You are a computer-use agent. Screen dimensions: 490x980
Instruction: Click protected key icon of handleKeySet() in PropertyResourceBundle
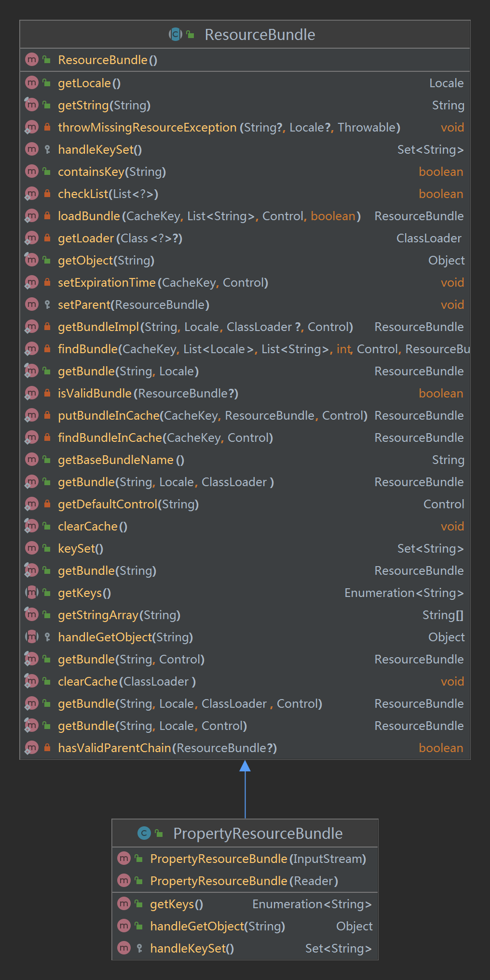point(139,948)
